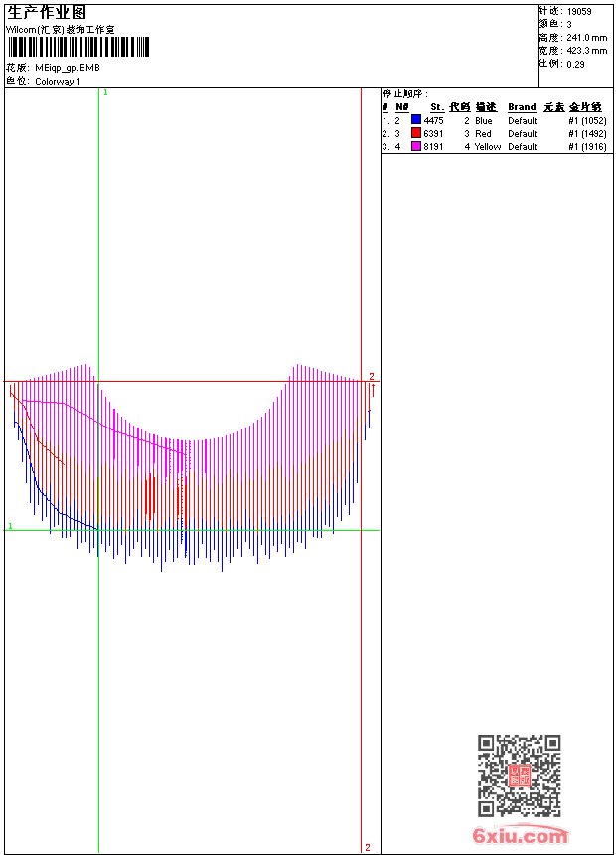Click the N# column header
This screenshot has width=616, height=855.
tap(401, 107)
